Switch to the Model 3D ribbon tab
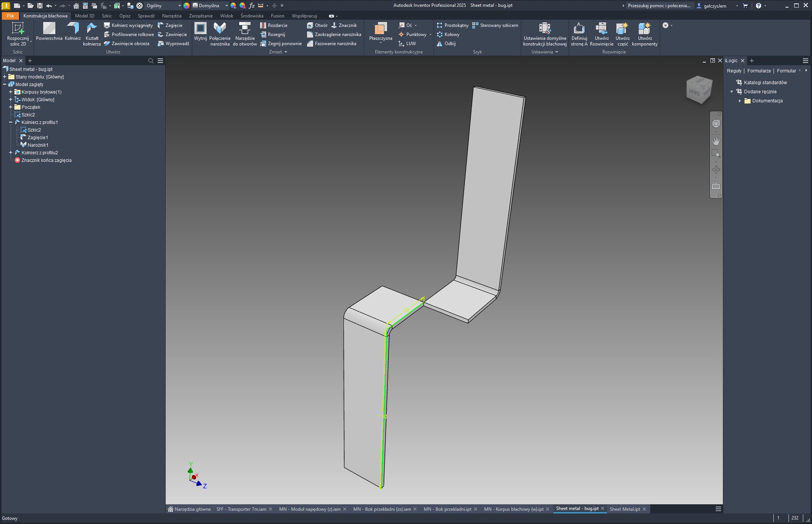This screenshot has height=524, width=812. click(x=85, y=16)
